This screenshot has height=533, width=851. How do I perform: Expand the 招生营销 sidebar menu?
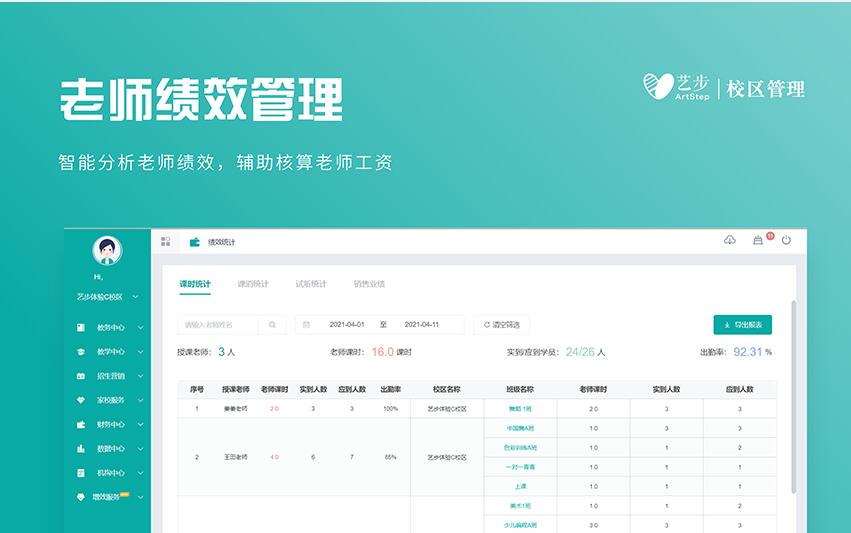coord(110,376)
